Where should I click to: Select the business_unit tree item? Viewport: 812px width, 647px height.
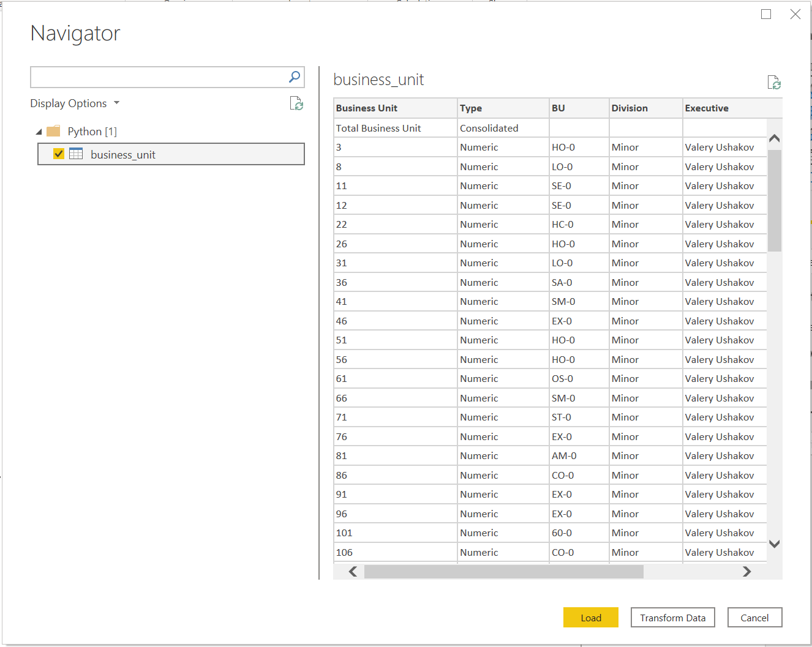123,155
